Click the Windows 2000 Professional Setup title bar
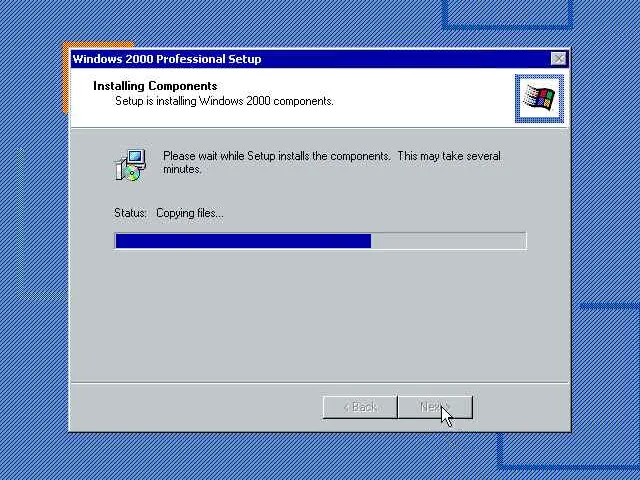The width and height of the screenshot is (640, 480). pos(310,59)
